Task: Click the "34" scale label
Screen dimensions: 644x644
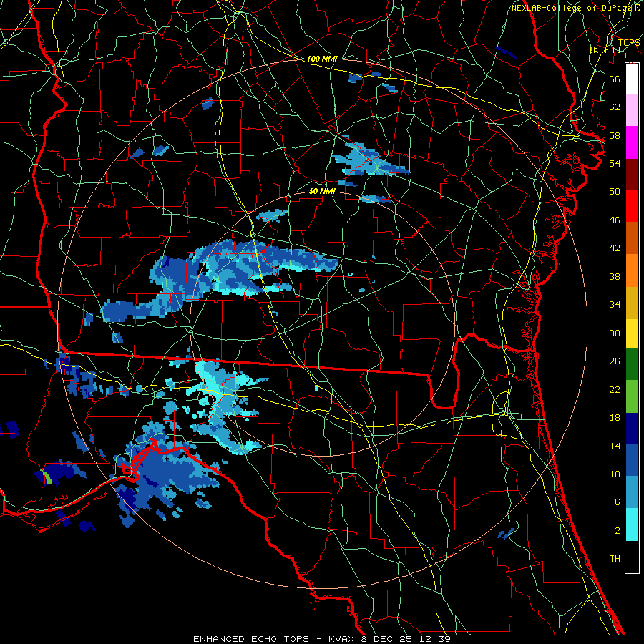Action: pyautogui.click(x=615, y=305)
